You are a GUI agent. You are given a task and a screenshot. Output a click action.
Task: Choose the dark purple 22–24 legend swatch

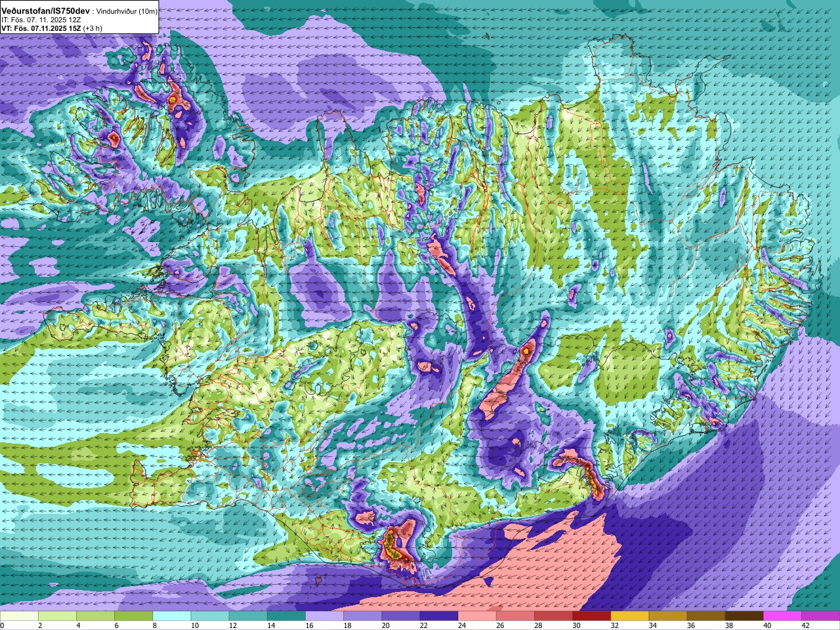pos(439,616)
